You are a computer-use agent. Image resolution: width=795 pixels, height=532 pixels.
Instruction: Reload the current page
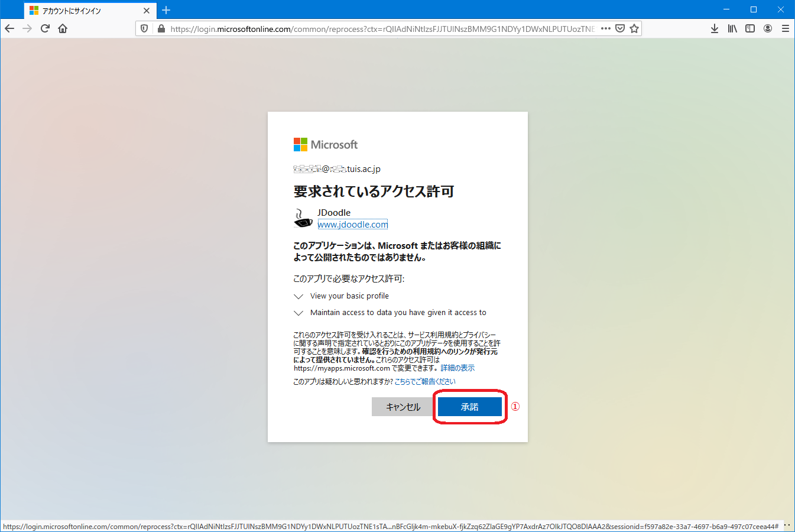(45, 28)
